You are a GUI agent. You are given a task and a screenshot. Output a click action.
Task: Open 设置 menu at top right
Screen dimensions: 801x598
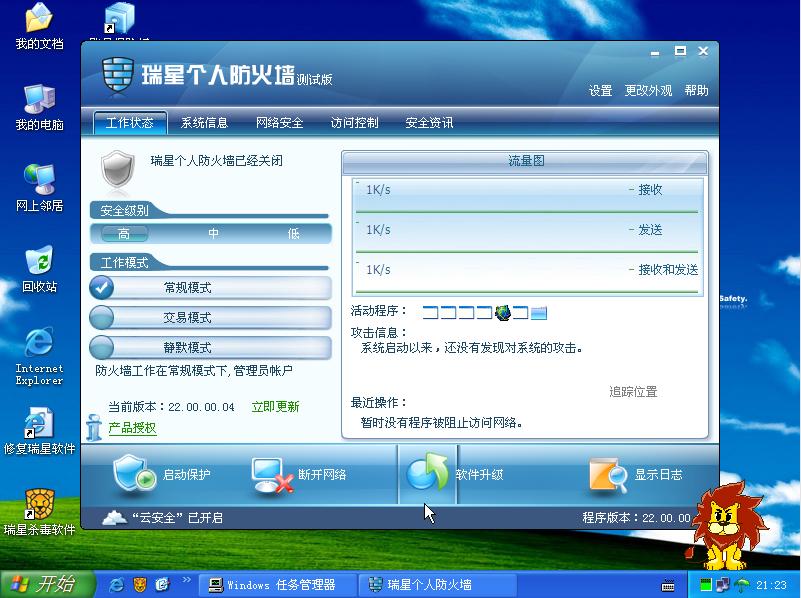600,91
